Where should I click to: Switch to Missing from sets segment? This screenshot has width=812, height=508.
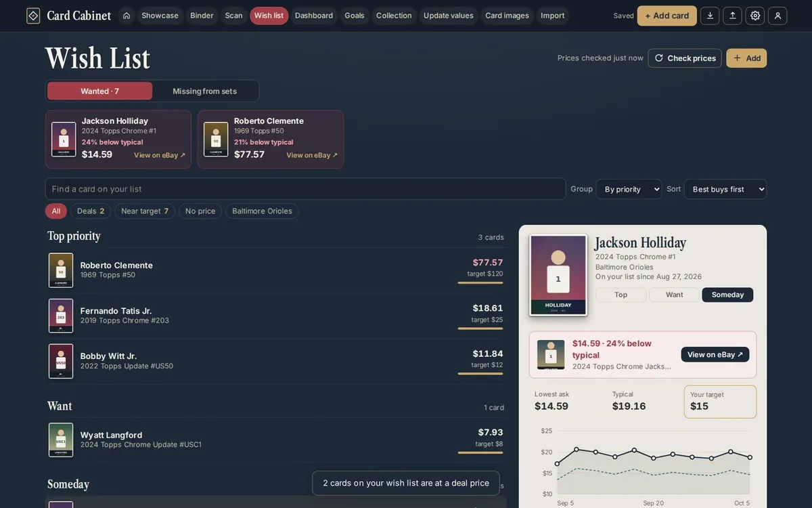pos(204,91)
